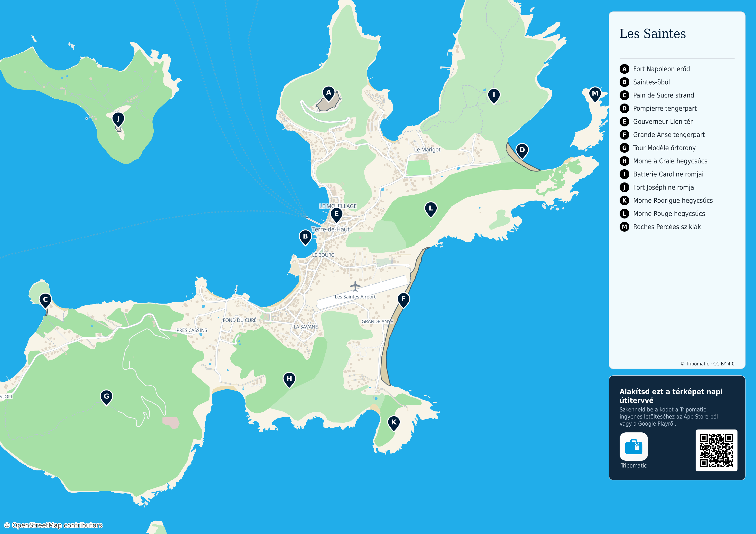Select map pin M at Roches Percées
The height and width of the screenshot is (534, 756).
point(595,94)
